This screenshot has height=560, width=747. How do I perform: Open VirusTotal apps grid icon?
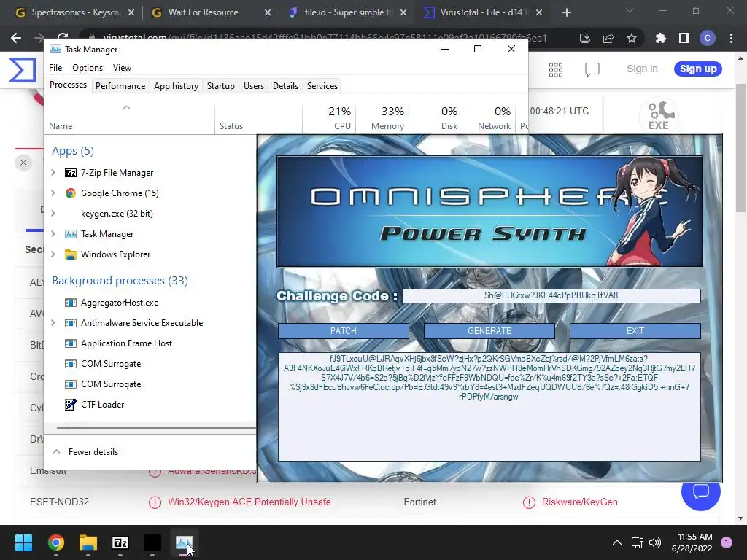coord(556,70)
